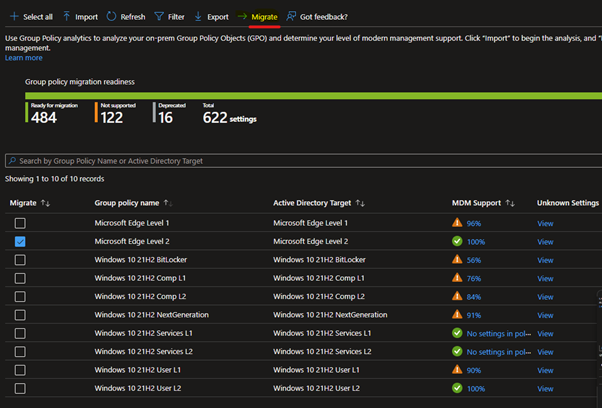Check Windows 10 21H2 User L1 checkbox
The width and height of the screenshot is (602, 408).
[20, 370]
